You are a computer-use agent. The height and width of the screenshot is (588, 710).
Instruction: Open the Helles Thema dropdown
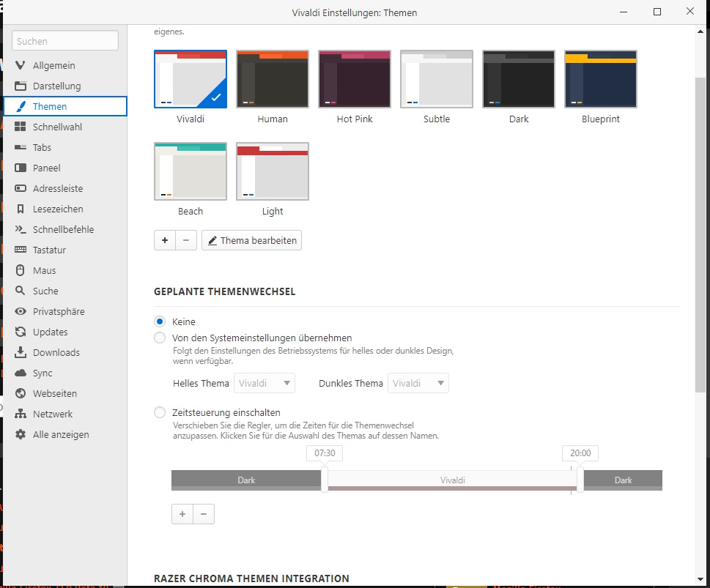(265, 384)
